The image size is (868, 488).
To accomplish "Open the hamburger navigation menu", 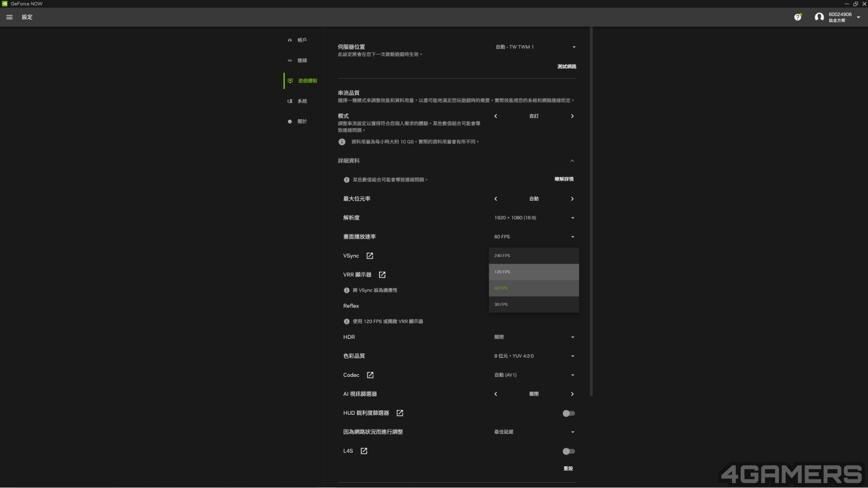I will pos(9,17).
